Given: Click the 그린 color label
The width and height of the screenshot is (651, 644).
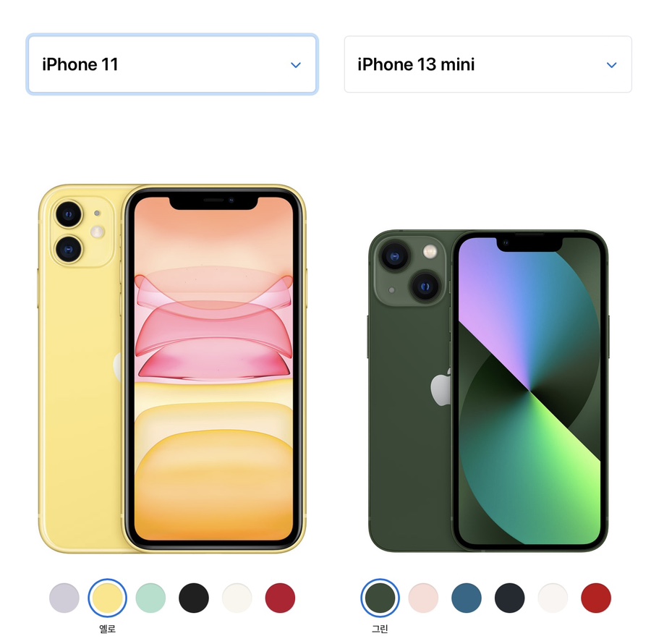Looking at the screenshot, I should (380, 629).
